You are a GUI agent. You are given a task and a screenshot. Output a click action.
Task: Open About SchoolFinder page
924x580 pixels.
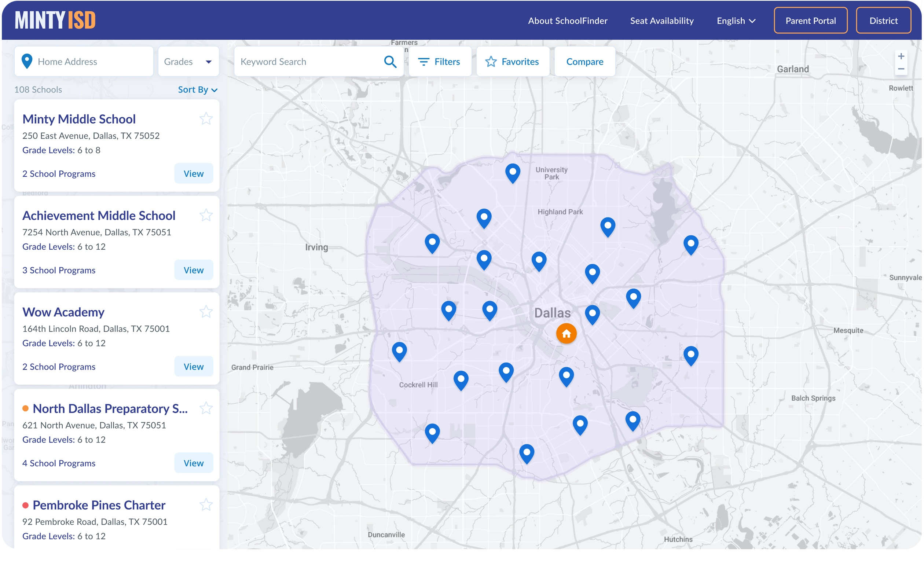click(567, 21)
